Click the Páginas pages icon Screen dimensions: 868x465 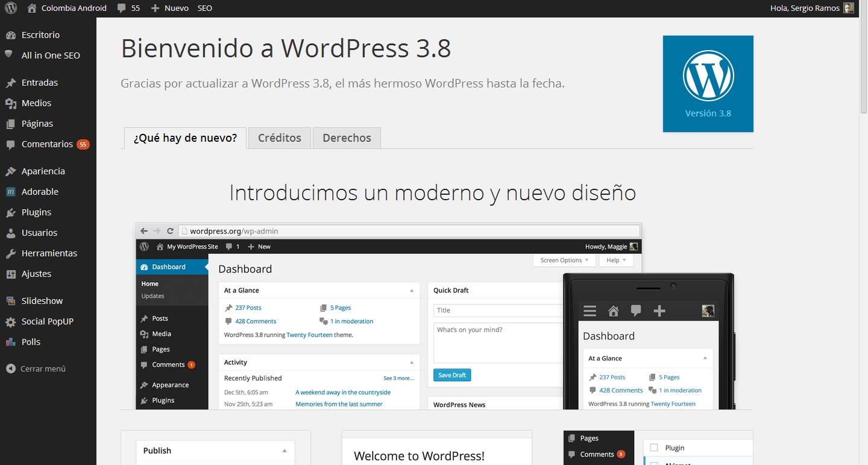point(11,124)
